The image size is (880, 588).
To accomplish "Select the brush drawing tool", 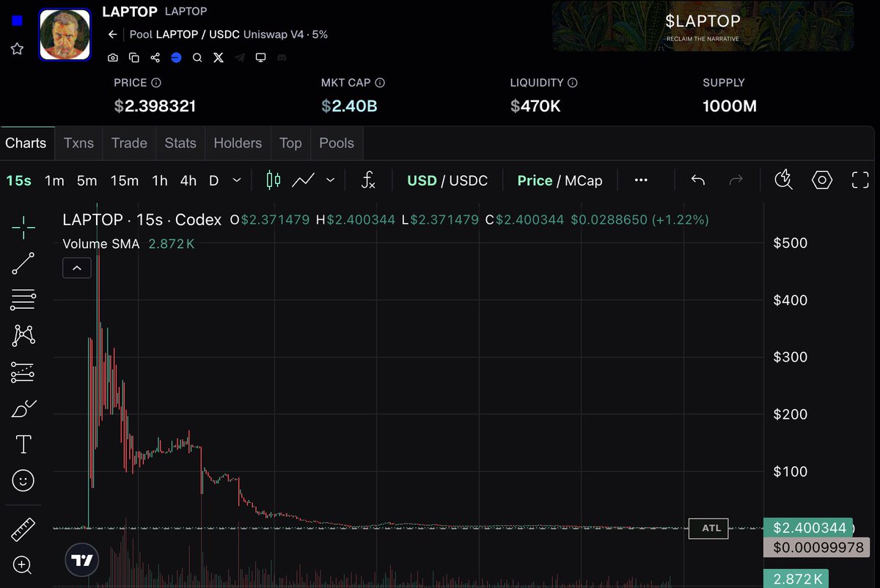I will (x=23, y=408).
